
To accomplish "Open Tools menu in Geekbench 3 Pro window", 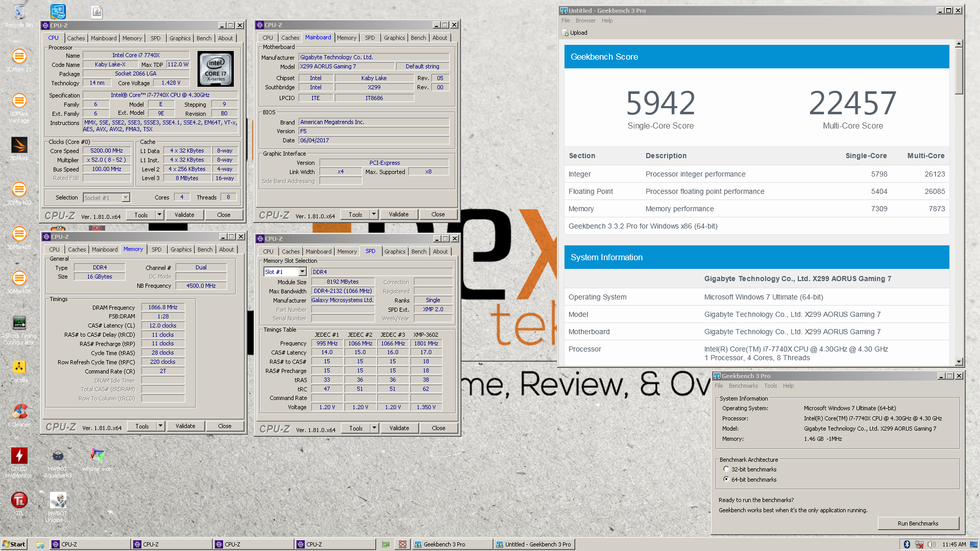I will [x=770, y=386].
